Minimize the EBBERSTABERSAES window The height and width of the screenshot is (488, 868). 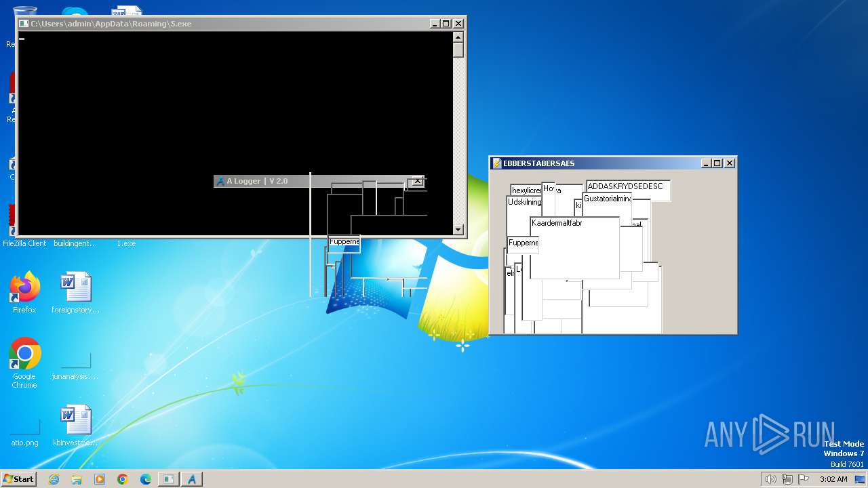pyautogui.click(x=706, y=163)
